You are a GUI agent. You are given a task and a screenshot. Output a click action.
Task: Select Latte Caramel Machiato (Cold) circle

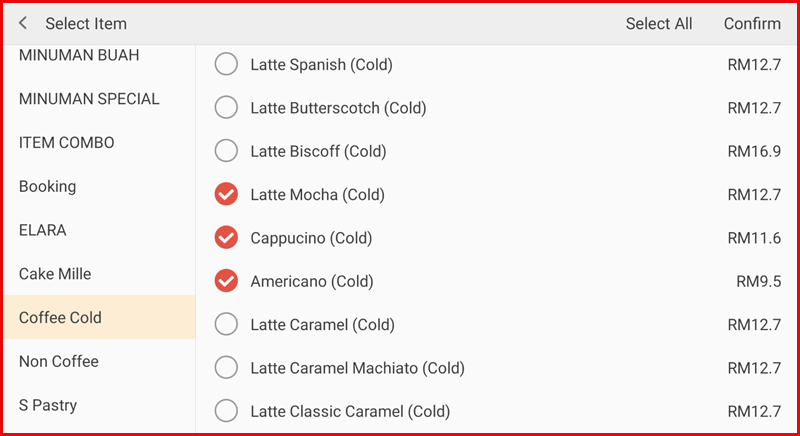[x=227, y=368]
